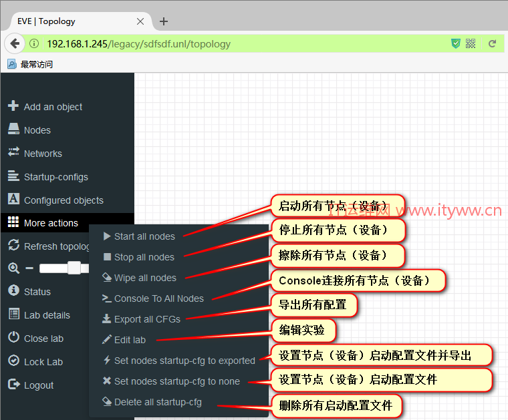
Task: Click the browser back arrow button
Action: (x=15, y=43)
